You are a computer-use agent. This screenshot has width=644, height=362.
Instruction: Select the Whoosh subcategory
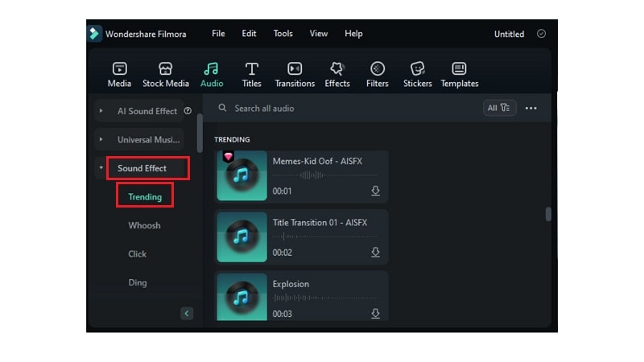(x=144, y=225)
